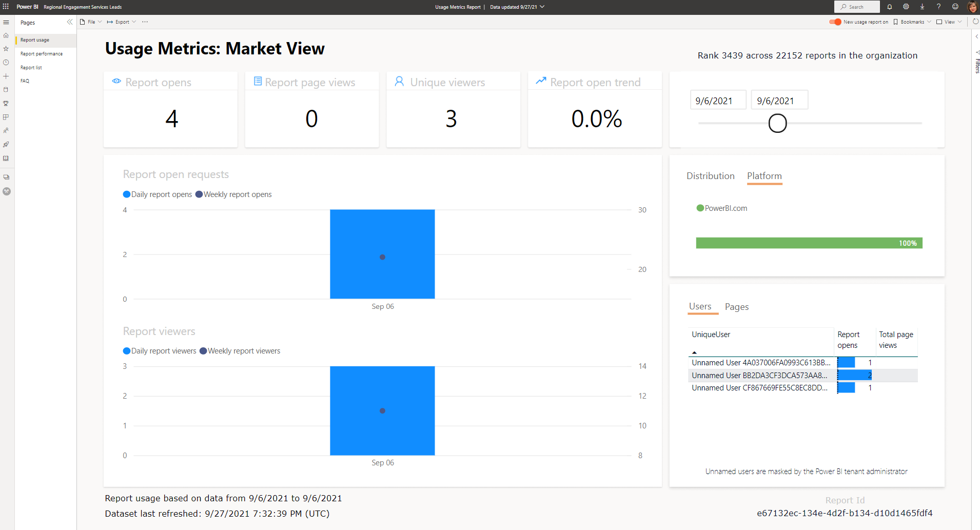Click the download arrow icon
980x530 pixels.
[x=922, y=7]
